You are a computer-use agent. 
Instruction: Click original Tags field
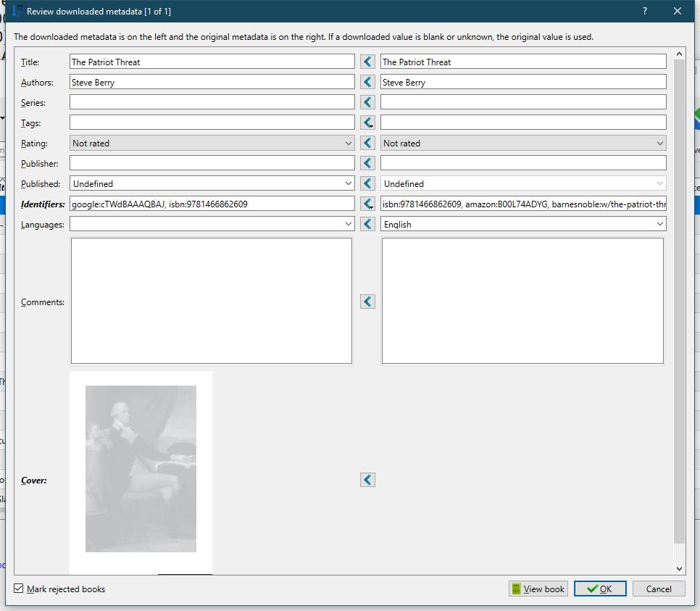pos(523,122)
